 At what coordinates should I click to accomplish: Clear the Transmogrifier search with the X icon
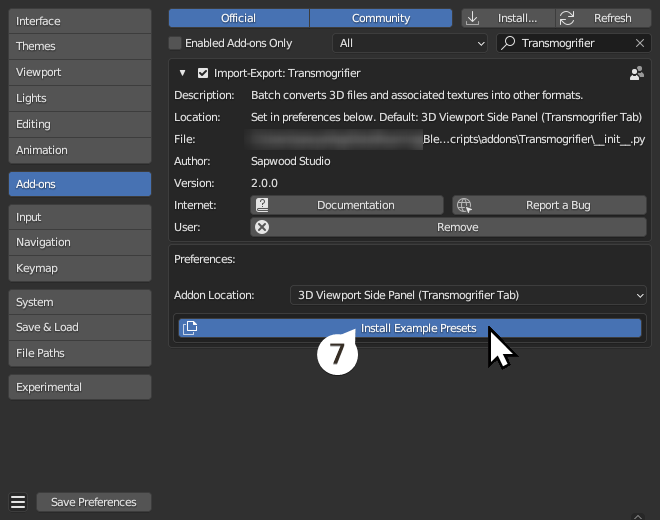point(641,43)
